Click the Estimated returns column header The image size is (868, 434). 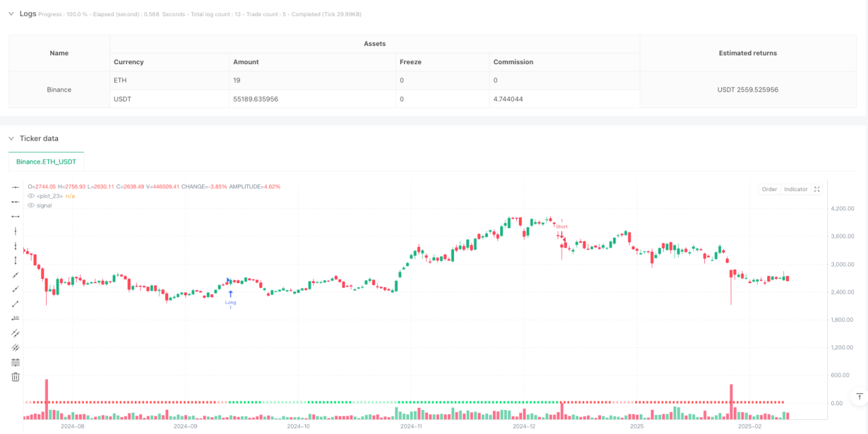[x=748, y=53]
